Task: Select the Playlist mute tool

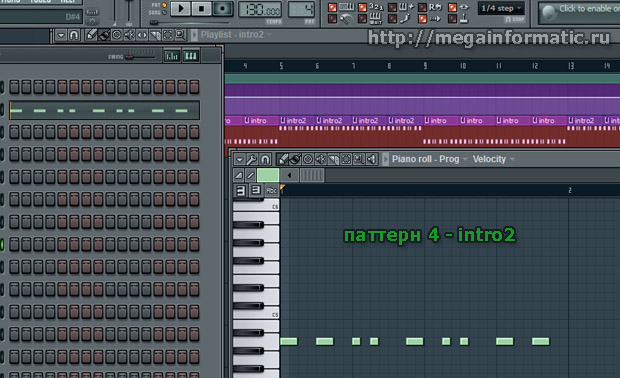Action: tap(129, 35)
